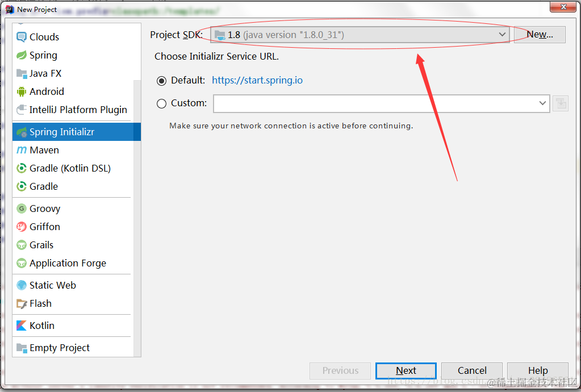Open the https://start.spring.io link
The image size is (581, 392).
point(257,81)
